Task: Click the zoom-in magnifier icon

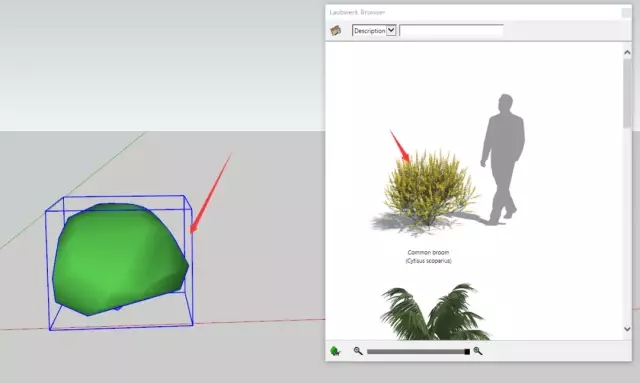Action: tap(478, 351)
